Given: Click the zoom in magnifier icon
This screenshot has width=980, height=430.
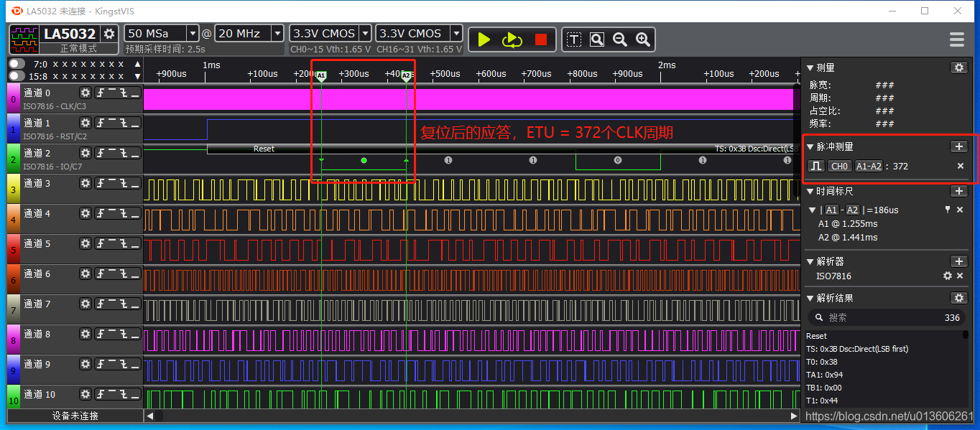Looking at the screenshot, I should (643, 40).
